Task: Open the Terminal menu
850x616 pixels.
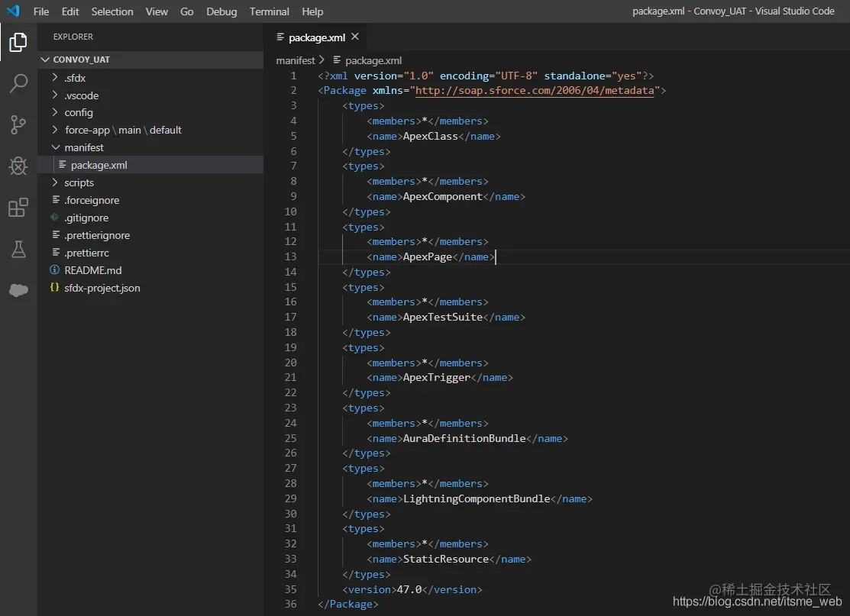Action: (270, 11)
